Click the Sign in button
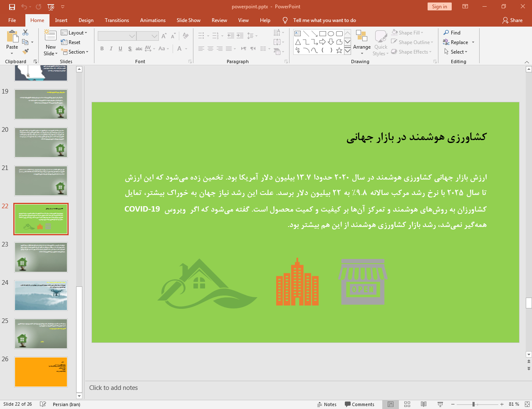 click(439, 6)
